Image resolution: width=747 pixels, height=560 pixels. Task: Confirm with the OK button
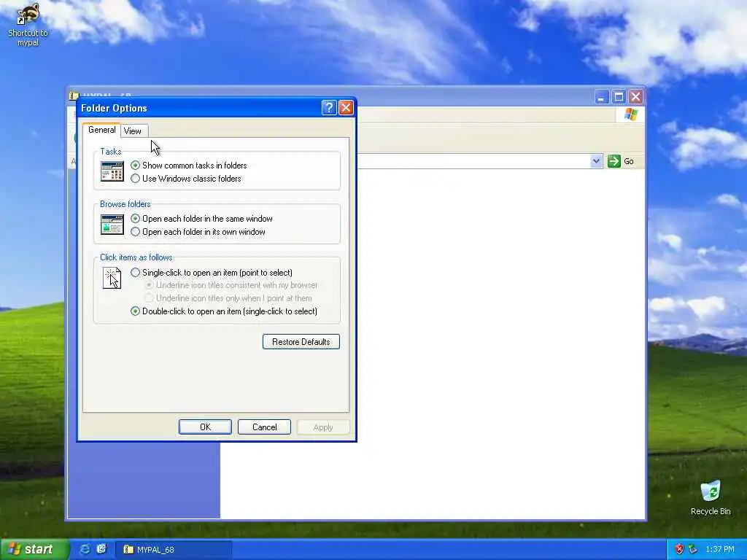(x=205, y=427)
